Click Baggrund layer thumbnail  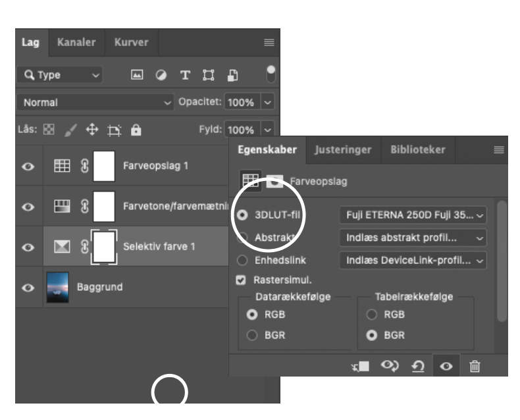(58, 287)
